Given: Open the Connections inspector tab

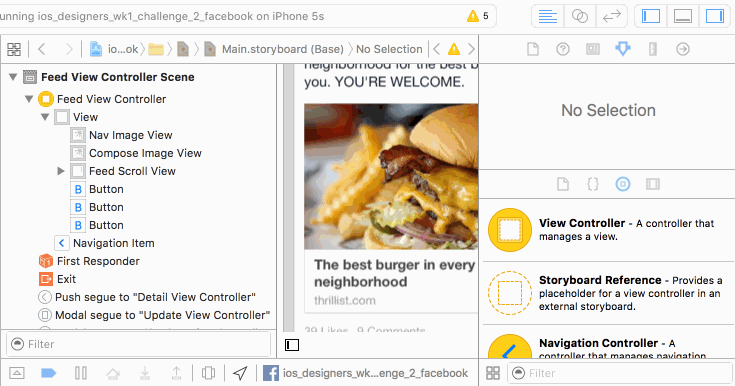Looking at the screenshot, I should [683, 49].
